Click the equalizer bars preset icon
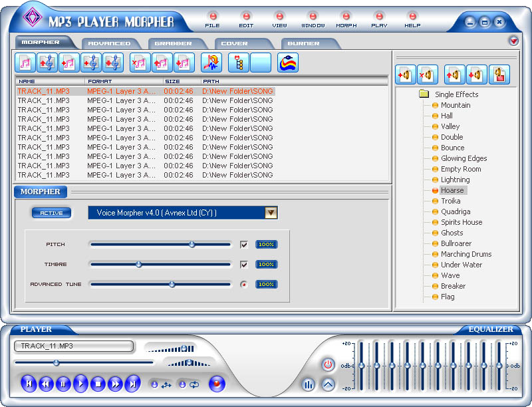The height and width of the screenshot is (407, 532). tap(309, 384)
